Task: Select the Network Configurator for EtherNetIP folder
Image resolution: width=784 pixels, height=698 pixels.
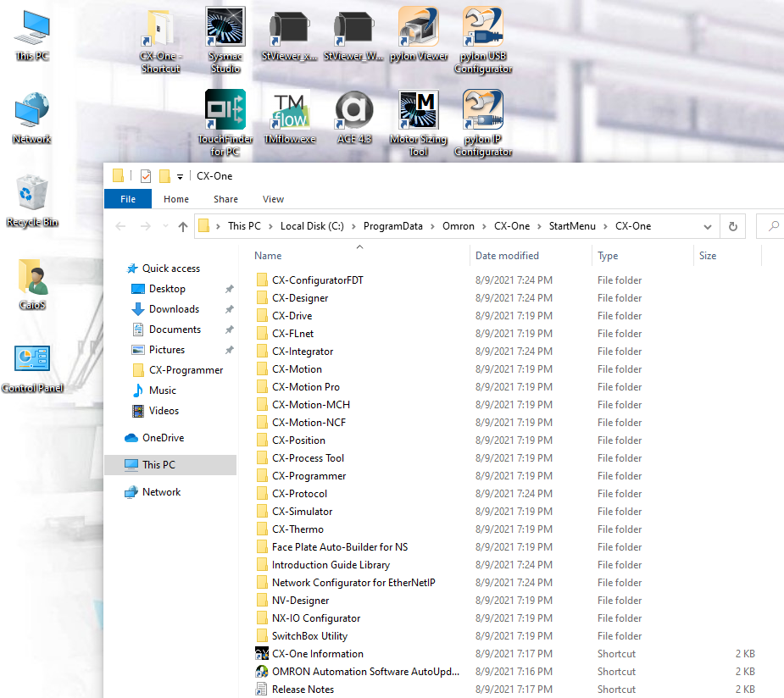Action: pyautogui.click(x=346, y=583)
